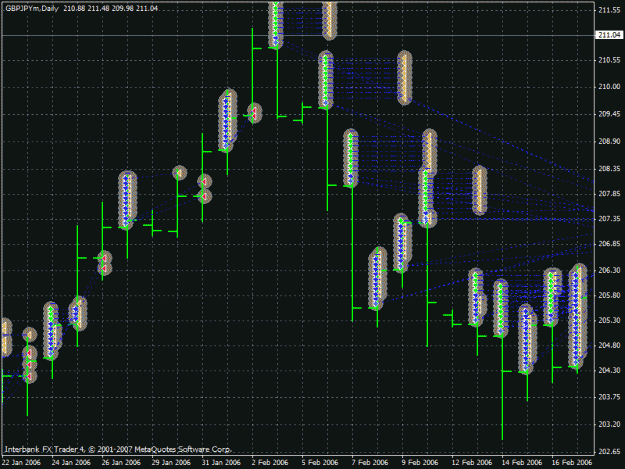Click the 203.75 price scale label

pos(609,397)
